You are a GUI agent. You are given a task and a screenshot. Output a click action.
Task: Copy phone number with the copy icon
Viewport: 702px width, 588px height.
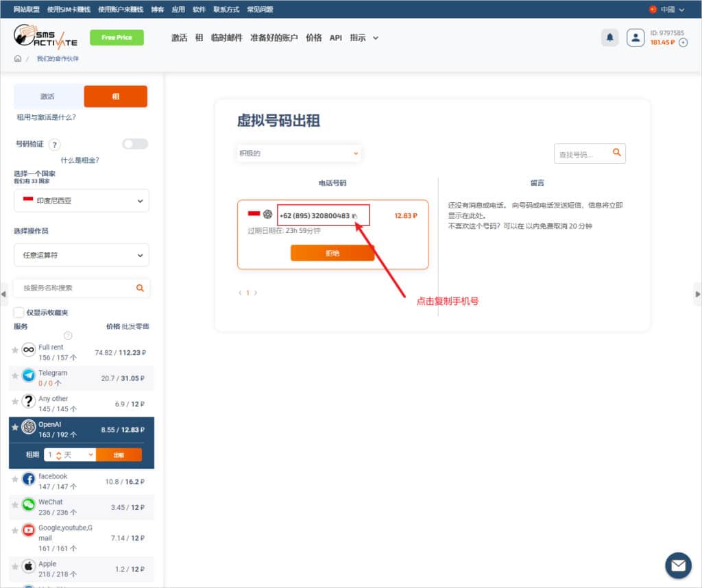tap(354, 216)
